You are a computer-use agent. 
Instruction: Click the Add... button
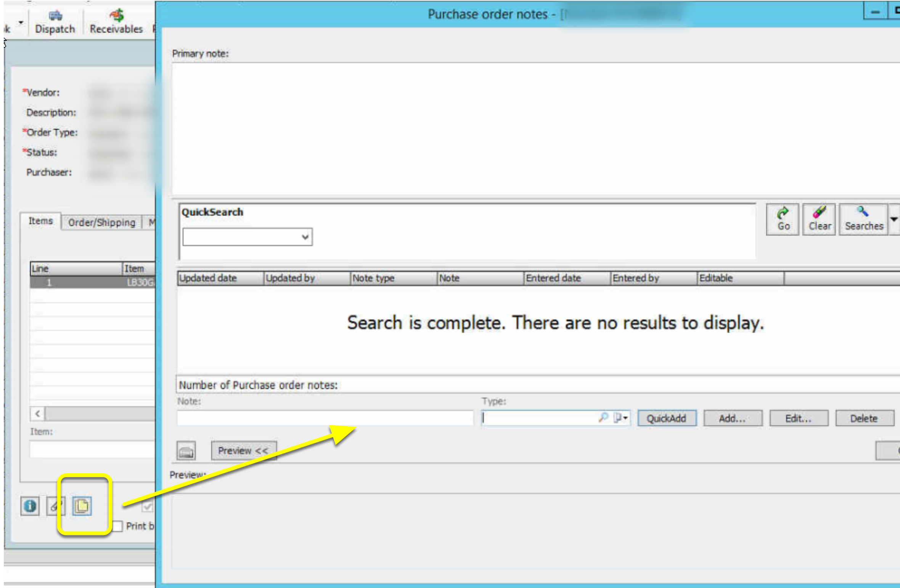point(732,418)
